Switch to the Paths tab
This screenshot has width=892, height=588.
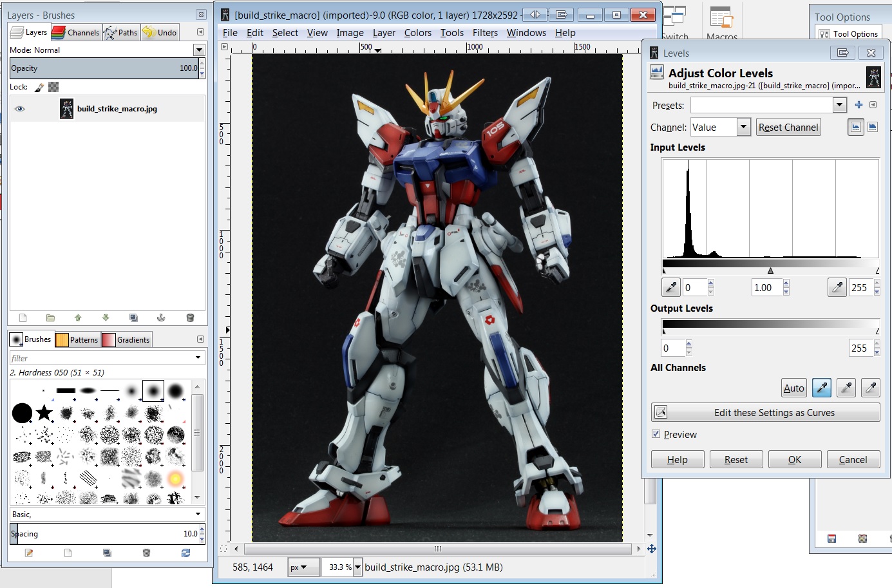[x=120, y=32]
